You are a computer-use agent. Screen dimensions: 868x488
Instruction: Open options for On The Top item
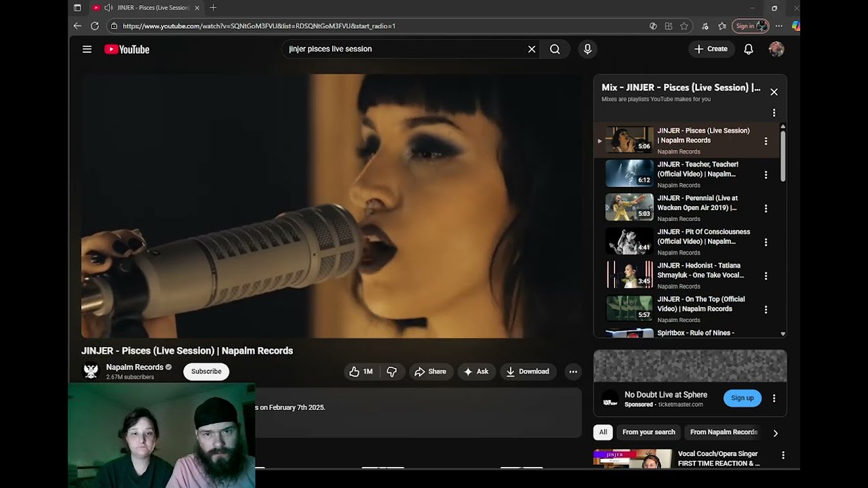(x=766, y=310)
